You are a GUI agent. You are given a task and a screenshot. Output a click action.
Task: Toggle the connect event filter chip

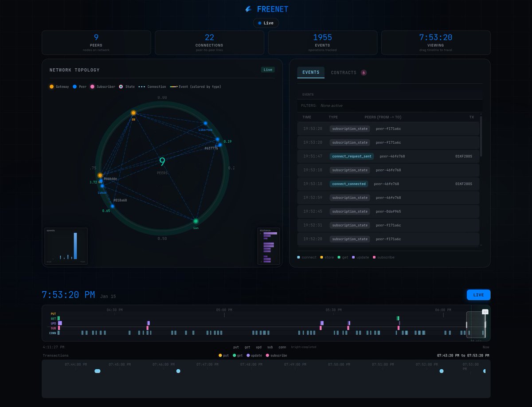[307, 257]
